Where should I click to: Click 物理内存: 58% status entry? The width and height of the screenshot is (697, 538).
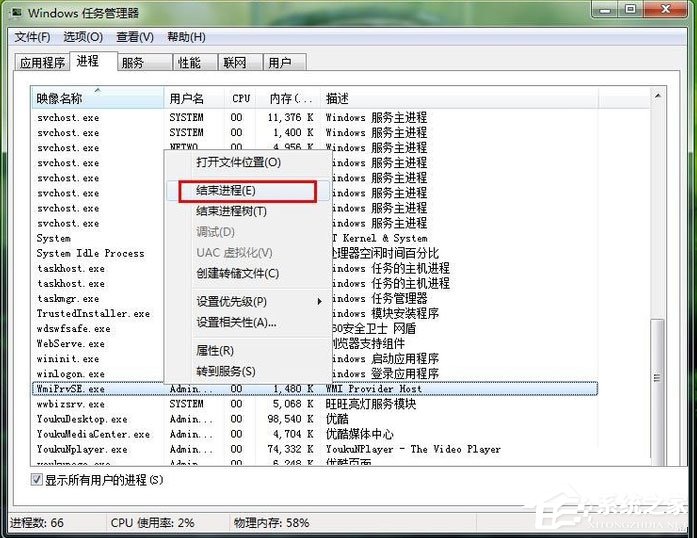click(x=272, y=522)
